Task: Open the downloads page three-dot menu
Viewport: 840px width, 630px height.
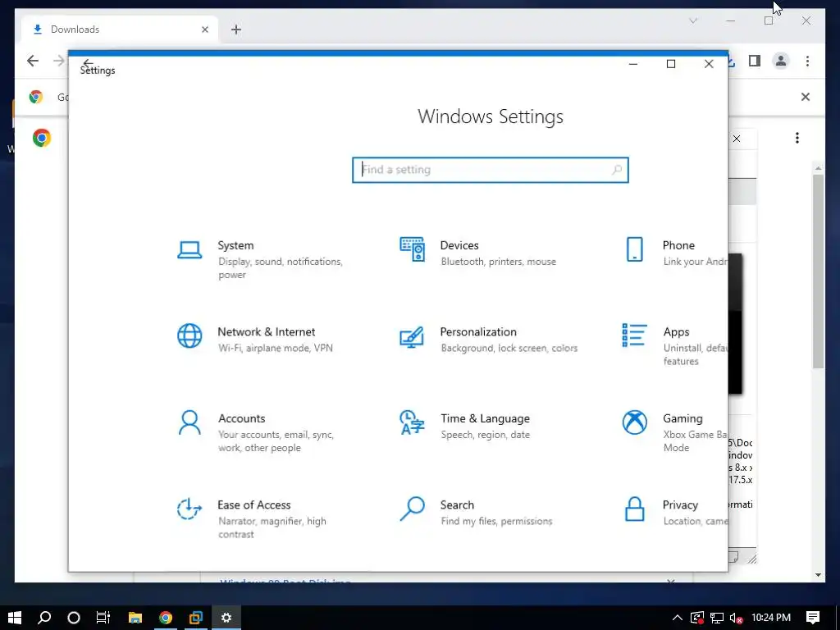Action: (x=797, y=138)
